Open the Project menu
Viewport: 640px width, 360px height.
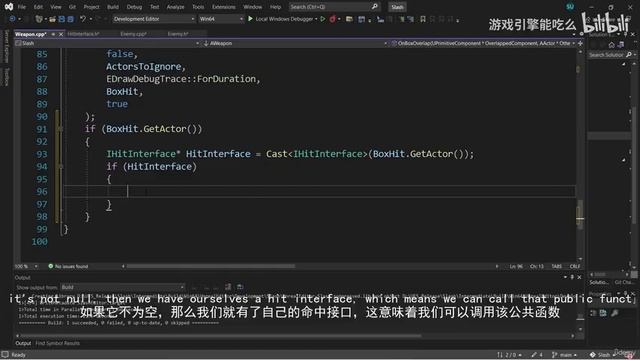pos(91,7)
